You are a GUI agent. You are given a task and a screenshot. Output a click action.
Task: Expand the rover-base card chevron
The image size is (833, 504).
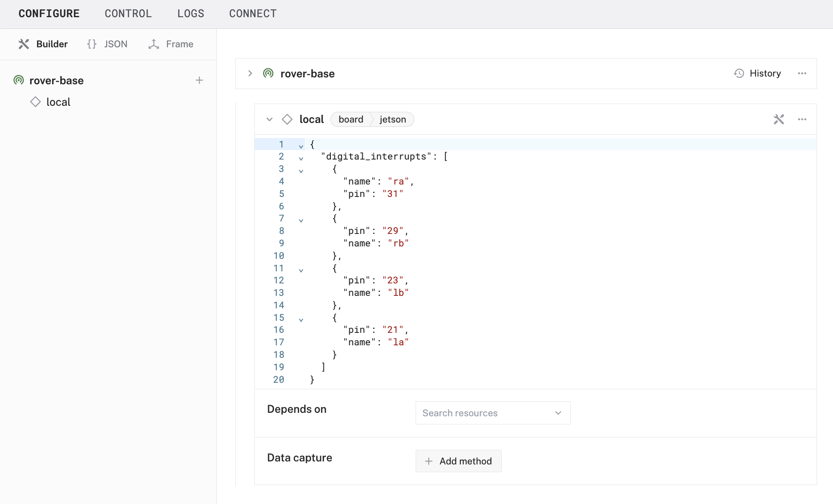[x=250, y=74]
